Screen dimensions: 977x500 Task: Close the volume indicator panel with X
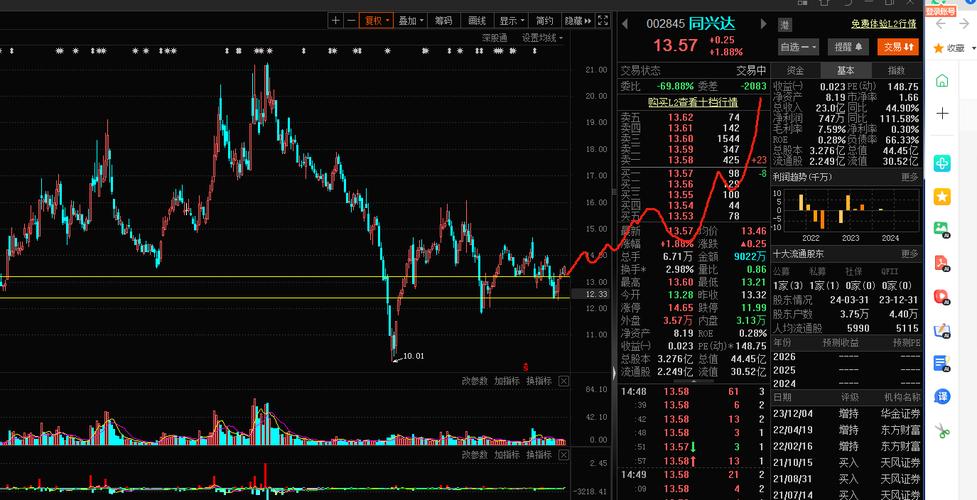pos(563,381)
